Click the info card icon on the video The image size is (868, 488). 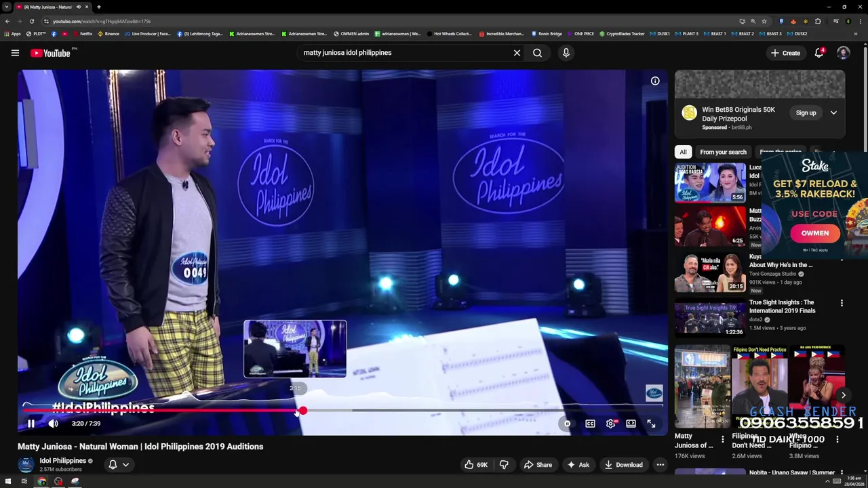(655, 81)
